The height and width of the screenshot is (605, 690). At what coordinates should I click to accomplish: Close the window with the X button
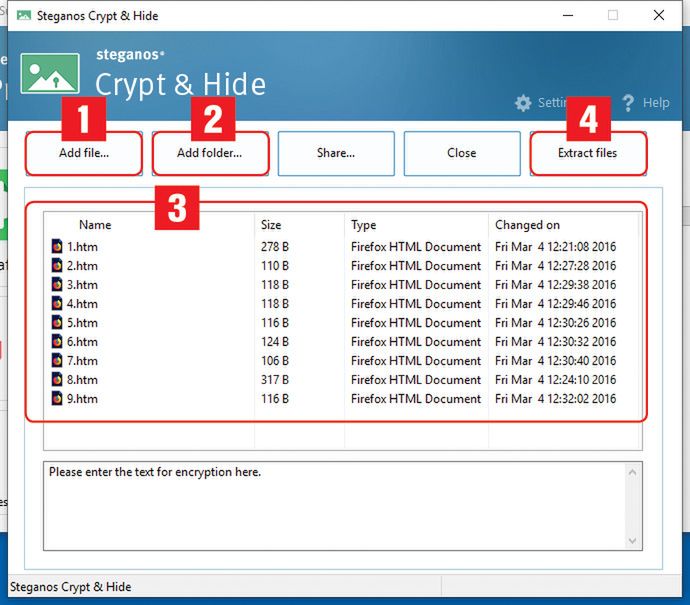[x=659, y=15]
